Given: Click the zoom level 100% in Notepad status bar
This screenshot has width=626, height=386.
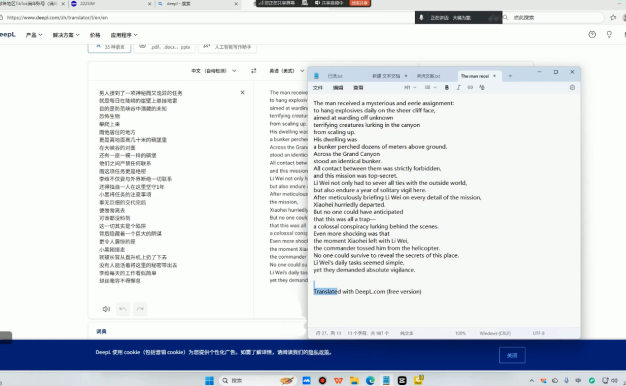Looking at the screenshot, I should (x=460, y=333).
